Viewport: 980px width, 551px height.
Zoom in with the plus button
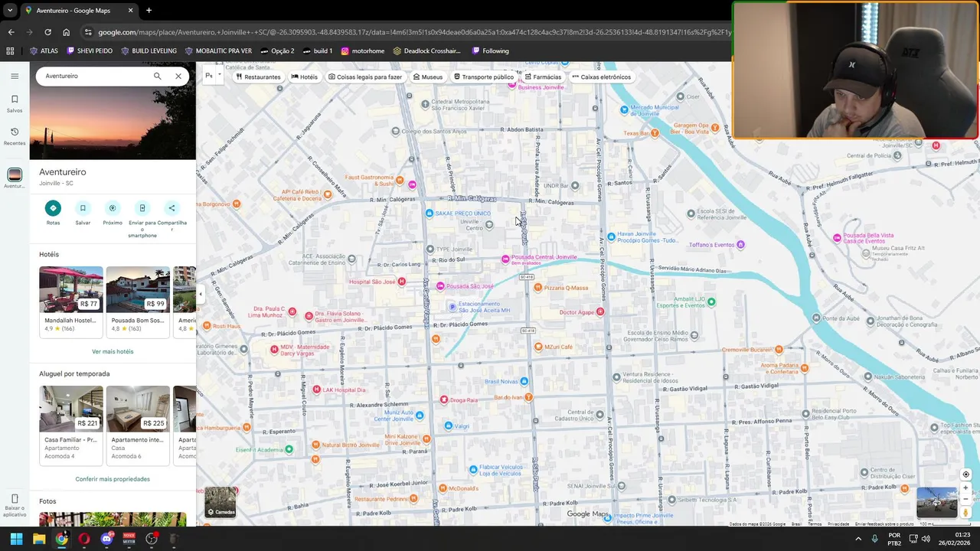tap(965, 487)
